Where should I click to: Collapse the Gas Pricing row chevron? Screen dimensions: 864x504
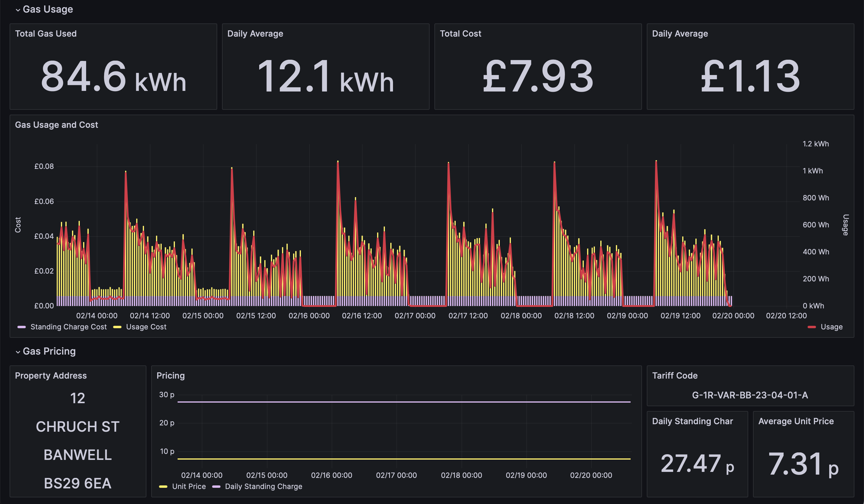pos(18,352)
